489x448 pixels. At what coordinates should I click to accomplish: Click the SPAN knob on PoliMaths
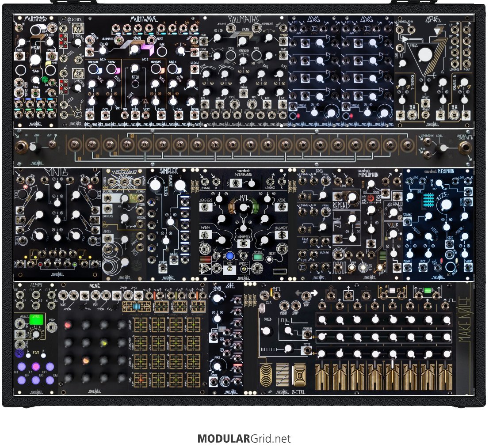coord(243,41)
